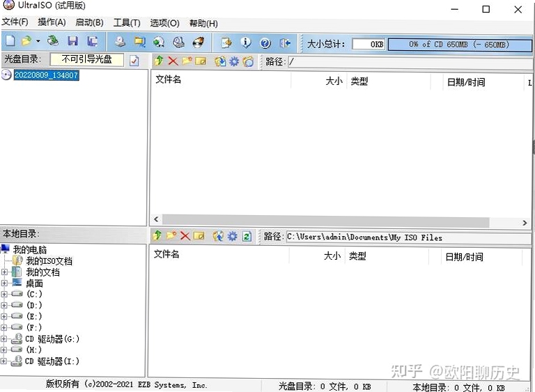Expand the (C:) drive node
535x392 pixels.
(x=4, y=294)
